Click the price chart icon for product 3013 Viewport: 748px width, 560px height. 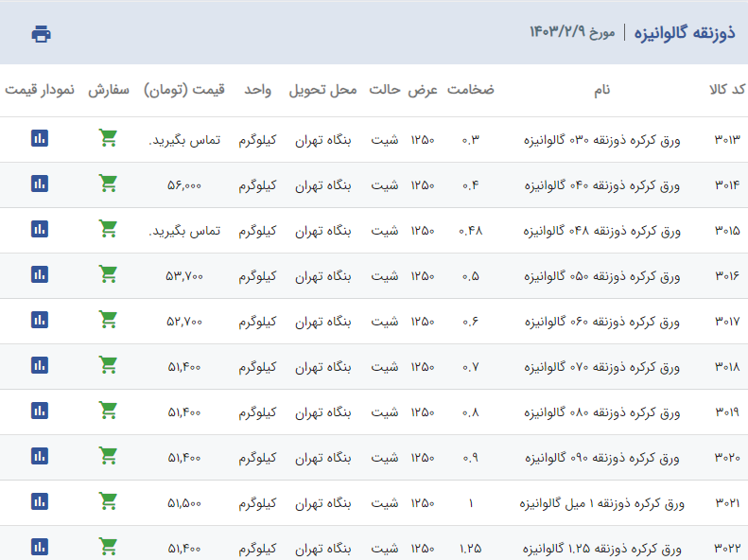coord(39,138)
